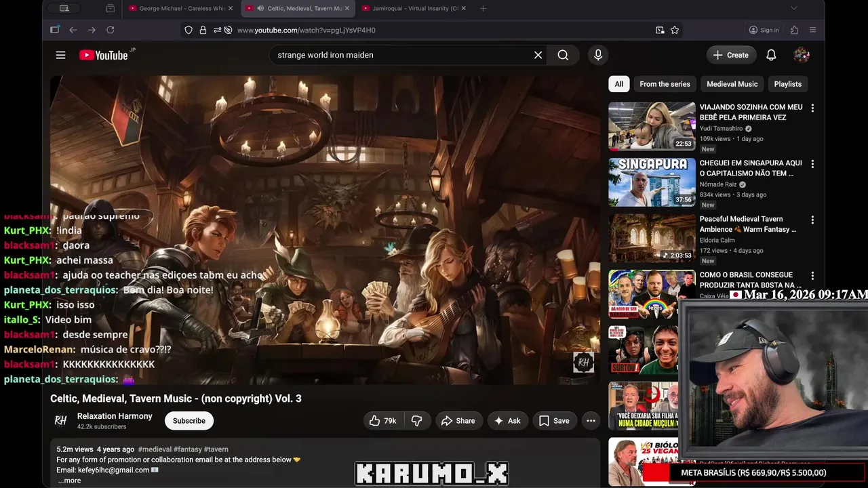Open the YouTube hamburger guide menu
The image size is (868, 488).
[x=60, y=55]
